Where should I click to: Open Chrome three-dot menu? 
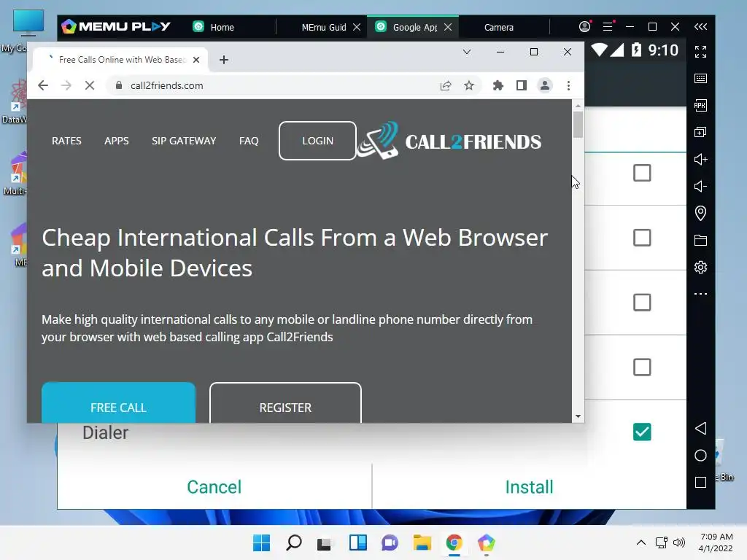[568, 86]
